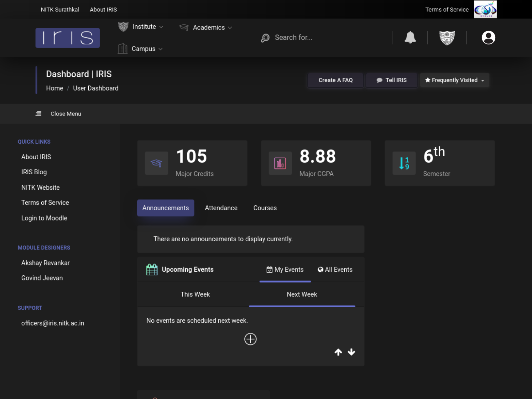Expand the Institute dropdown menu
The image size is (532, 399).
pos(141,27)
